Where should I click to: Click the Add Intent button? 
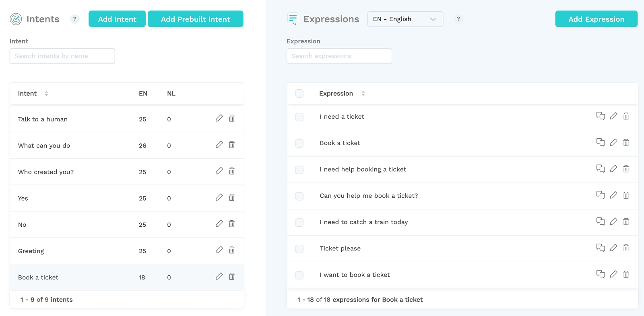(x=117, y=19)
